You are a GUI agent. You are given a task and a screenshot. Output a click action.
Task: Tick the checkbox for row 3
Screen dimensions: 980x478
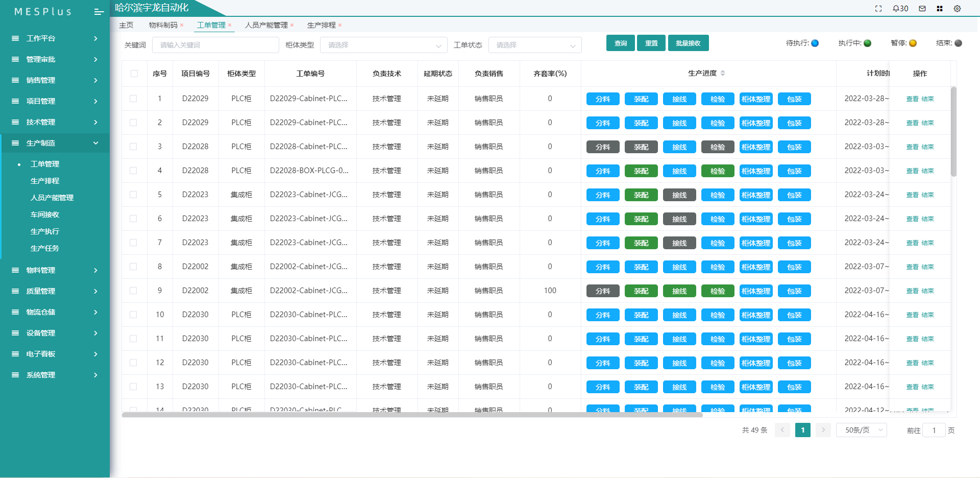[x=133, y=147]
